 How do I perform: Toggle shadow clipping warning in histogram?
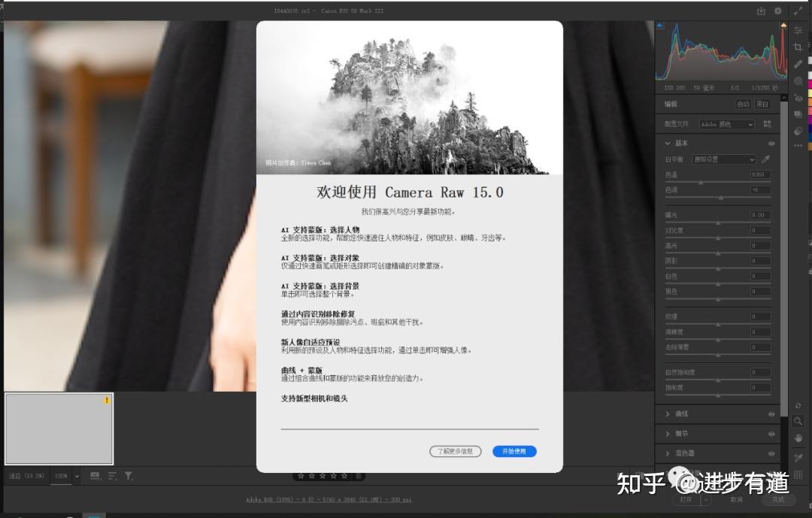pyautogui.click(x=660, y=25)
